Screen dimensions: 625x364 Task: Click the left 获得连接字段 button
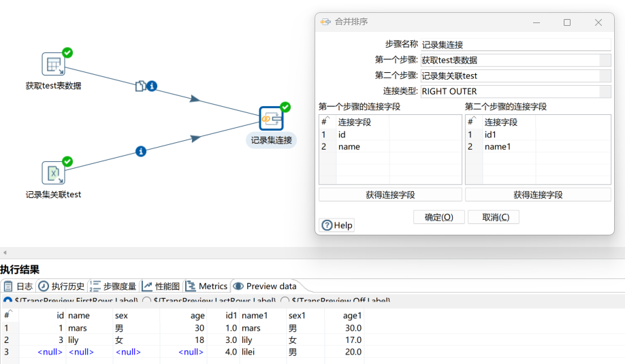[x=390, y=195]
